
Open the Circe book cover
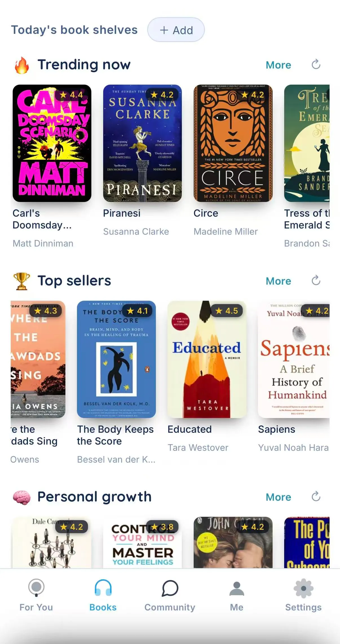233,143
